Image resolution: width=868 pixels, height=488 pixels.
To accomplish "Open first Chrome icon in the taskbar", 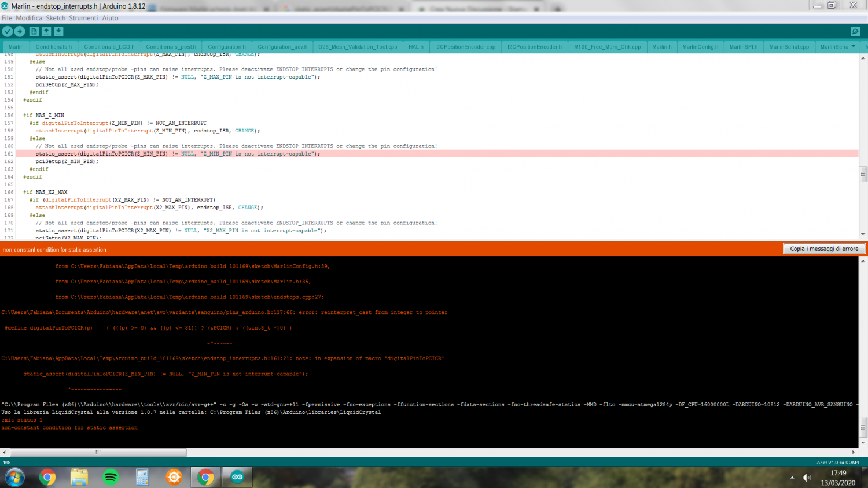I will [x=47, y=477].
